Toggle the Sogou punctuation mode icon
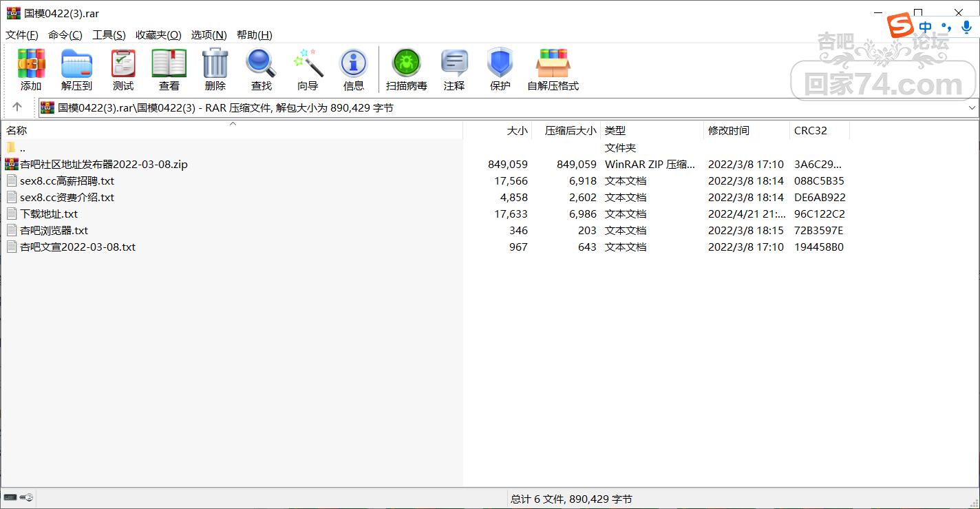The width and height of the screenshot is (980, 509). pos(946,27)
